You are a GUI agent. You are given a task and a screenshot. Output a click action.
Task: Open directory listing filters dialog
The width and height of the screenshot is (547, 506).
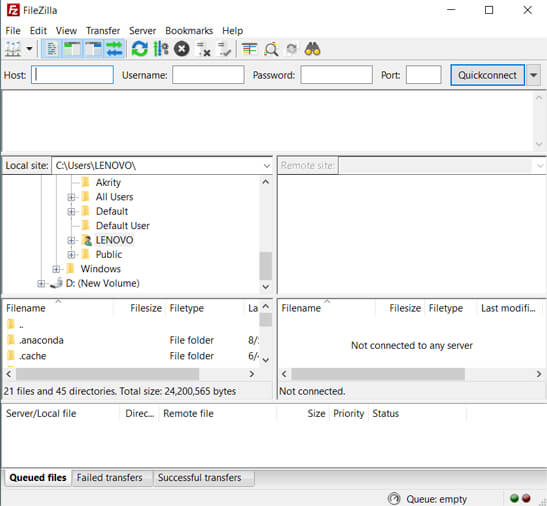pos(249,49)
